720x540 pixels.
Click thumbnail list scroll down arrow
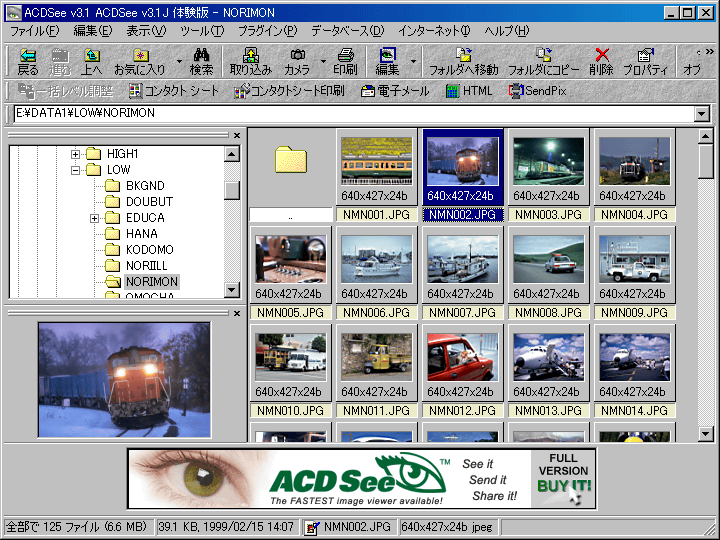coord(706,433)
